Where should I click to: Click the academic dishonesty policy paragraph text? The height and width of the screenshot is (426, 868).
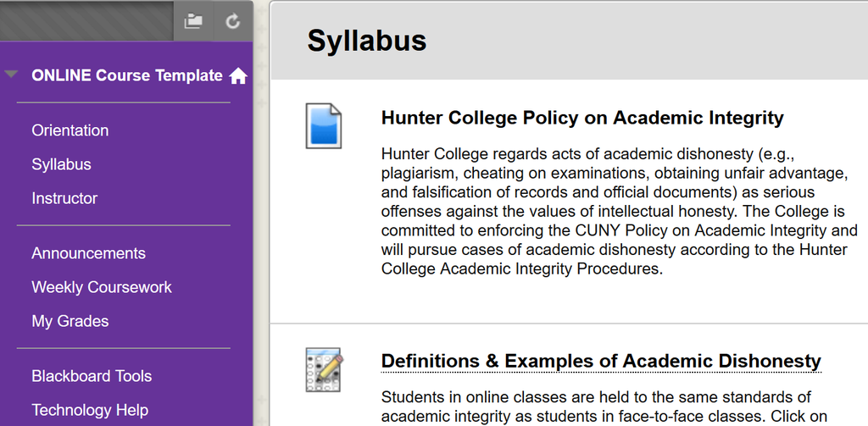(620, 212)
